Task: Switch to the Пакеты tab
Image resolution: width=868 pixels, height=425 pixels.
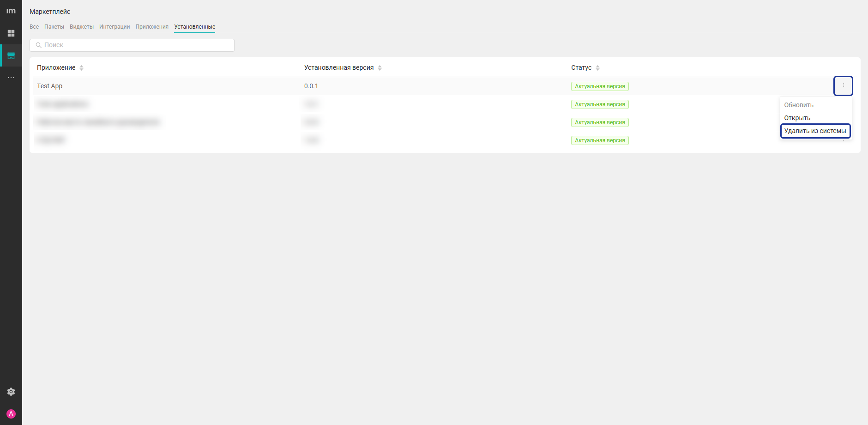Action: click(x=54, y=27)
